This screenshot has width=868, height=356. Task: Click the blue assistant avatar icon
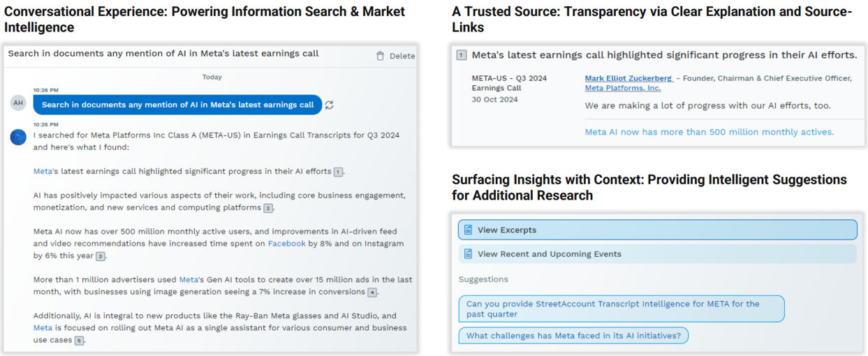(x=18, y=137)
